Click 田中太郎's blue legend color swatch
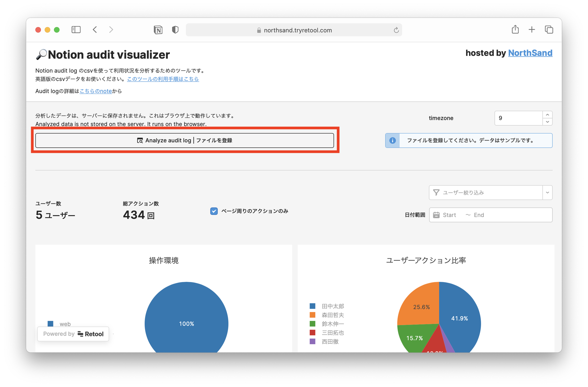 [313, 306]
